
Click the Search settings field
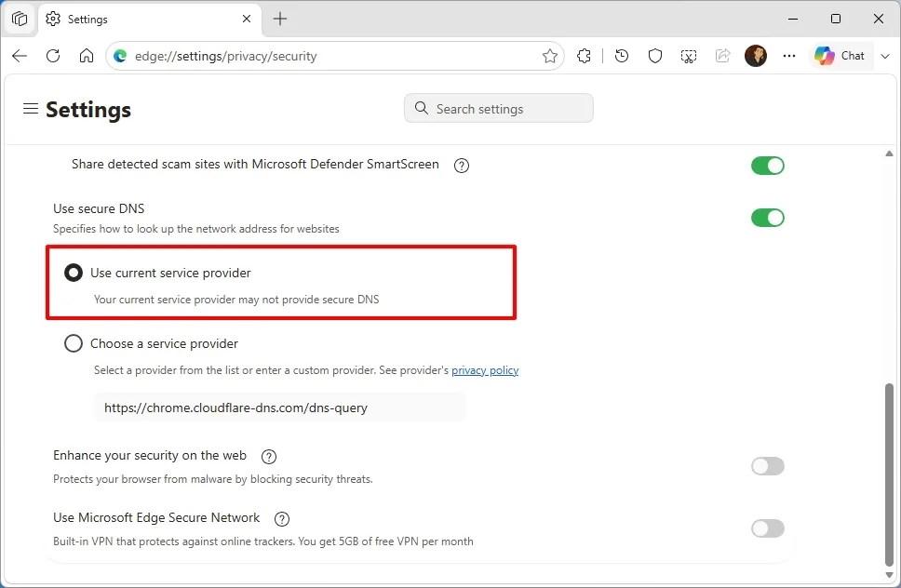(x=499, y=109)
